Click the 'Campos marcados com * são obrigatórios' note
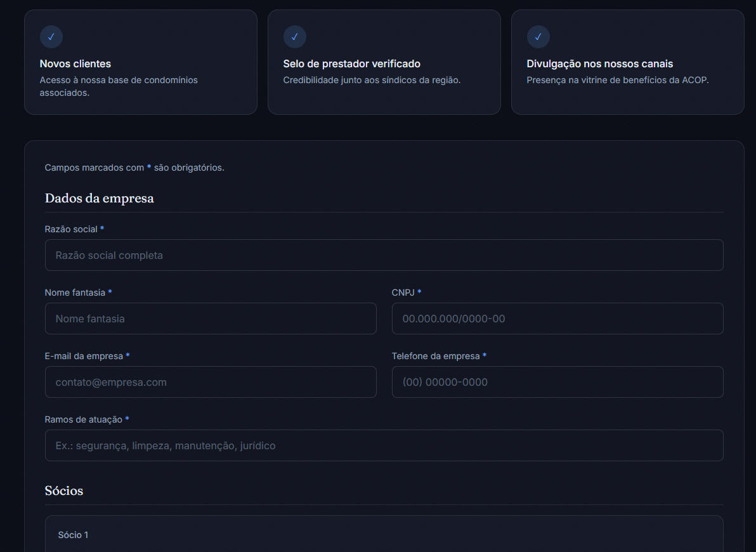The image size is (756, 552). [x=134, y=168]
